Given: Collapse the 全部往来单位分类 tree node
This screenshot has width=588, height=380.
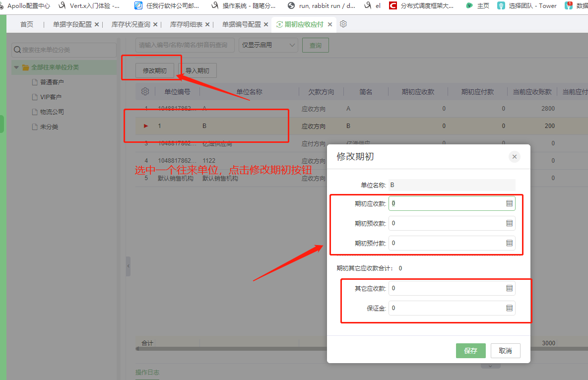Looking at the screenshot, I should [16, 67].
